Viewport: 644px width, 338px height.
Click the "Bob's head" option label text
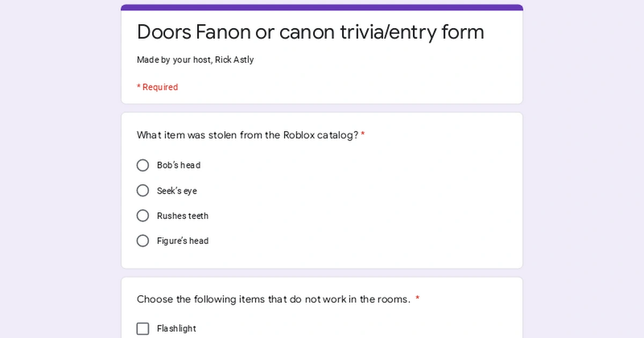(x=179, y=165)
